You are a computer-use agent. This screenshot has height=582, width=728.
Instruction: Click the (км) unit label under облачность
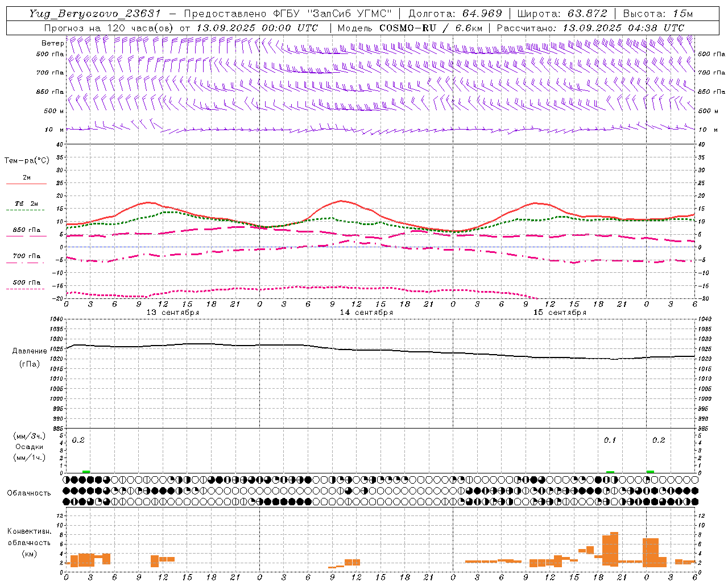click(30, 554)
